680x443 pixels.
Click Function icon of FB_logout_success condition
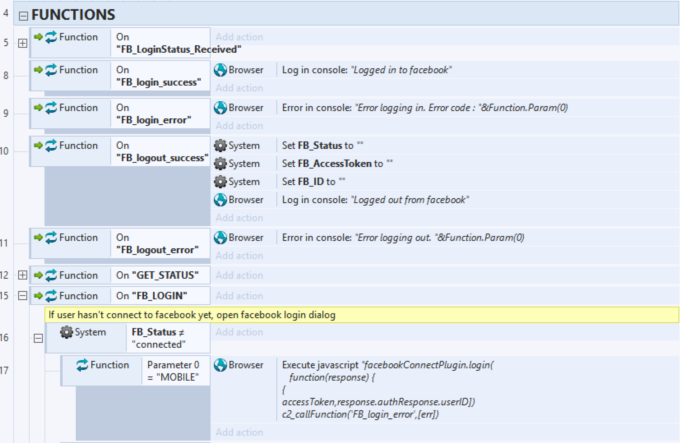point(51,145)
